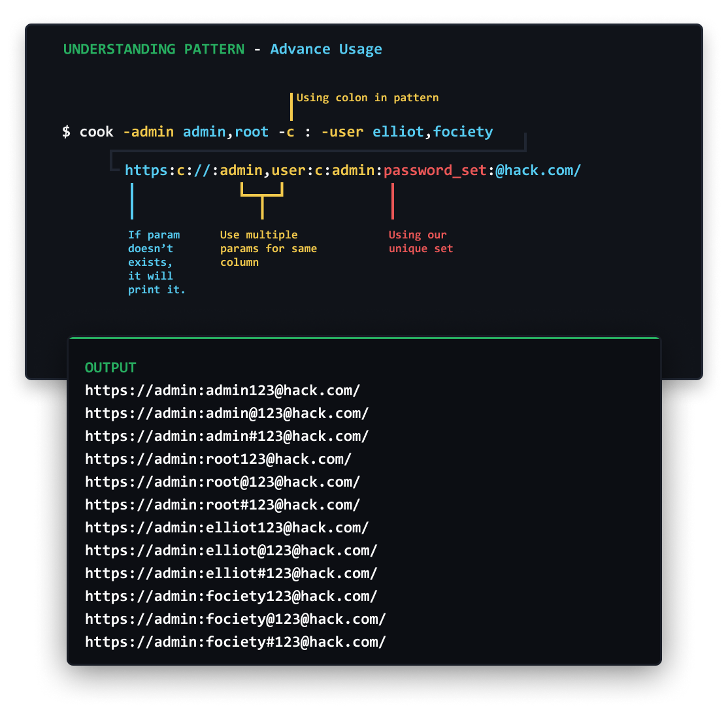Click the 'admin,root' argument values
The height and width of the screenshot is (714, 728).
click(x=225, y=132)
